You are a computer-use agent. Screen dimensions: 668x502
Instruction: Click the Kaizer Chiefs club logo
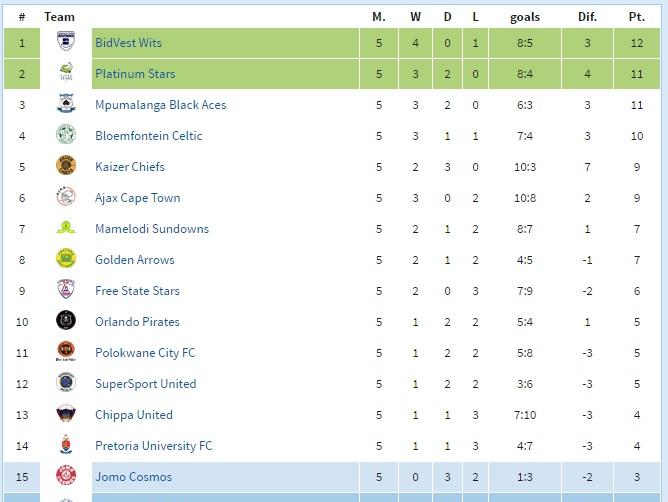66,165
